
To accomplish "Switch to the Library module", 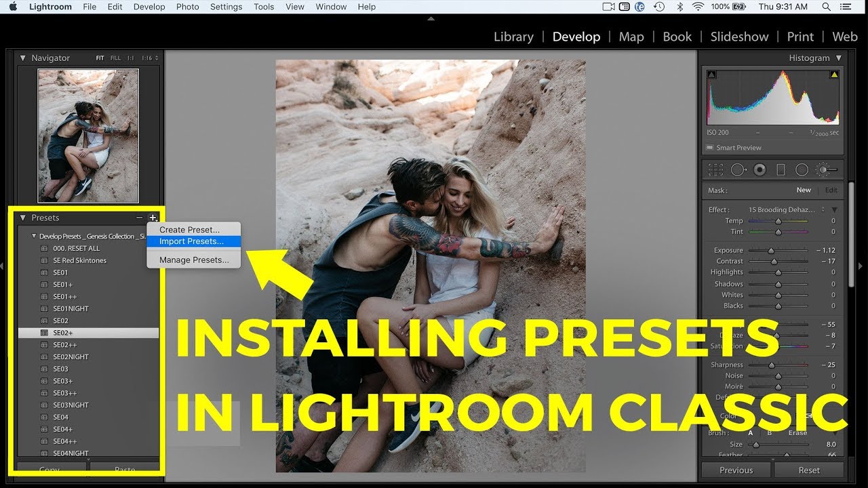I will (x=513, y=37).
